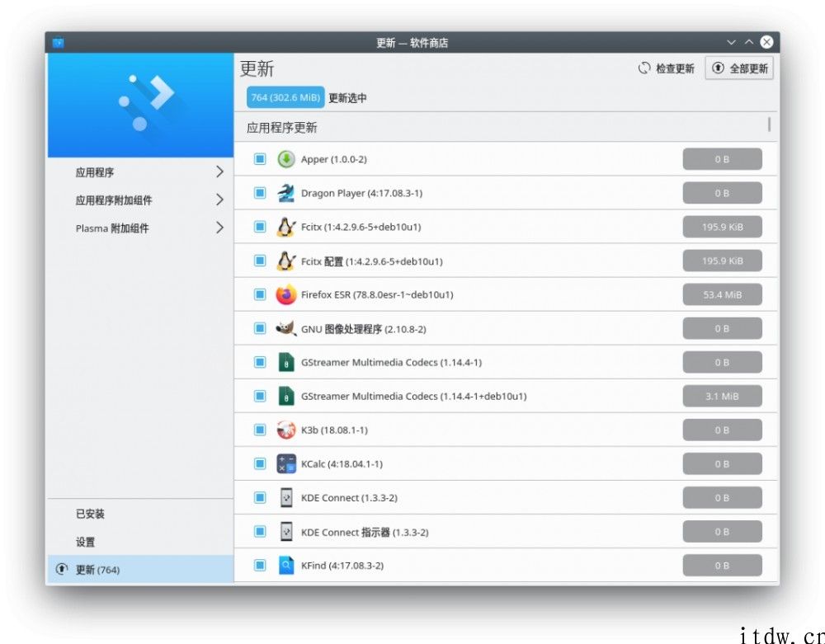
Task: Click the title bar up arrow icon
Action: (749, 42)
